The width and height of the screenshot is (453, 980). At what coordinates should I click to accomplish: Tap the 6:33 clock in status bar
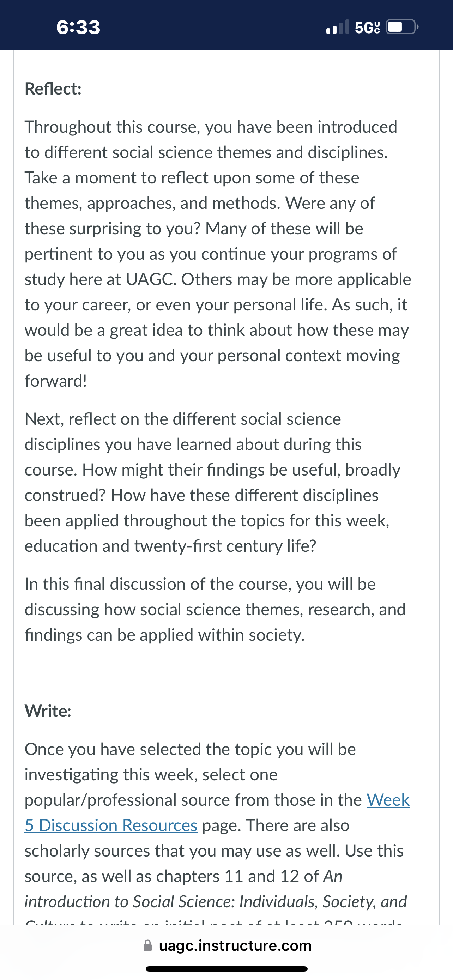point(78,27)
